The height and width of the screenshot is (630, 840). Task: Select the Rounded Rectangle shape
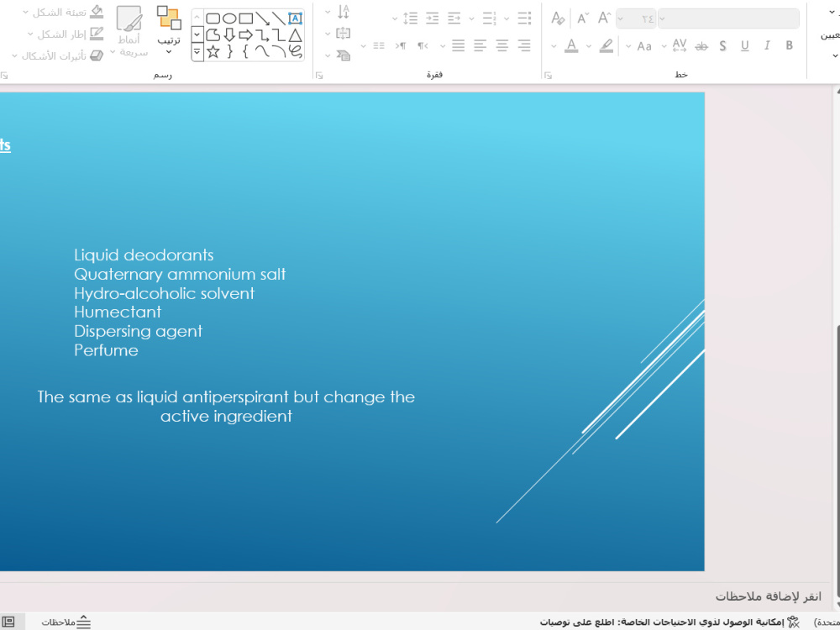pyautogui.click(x=213, y=18)
